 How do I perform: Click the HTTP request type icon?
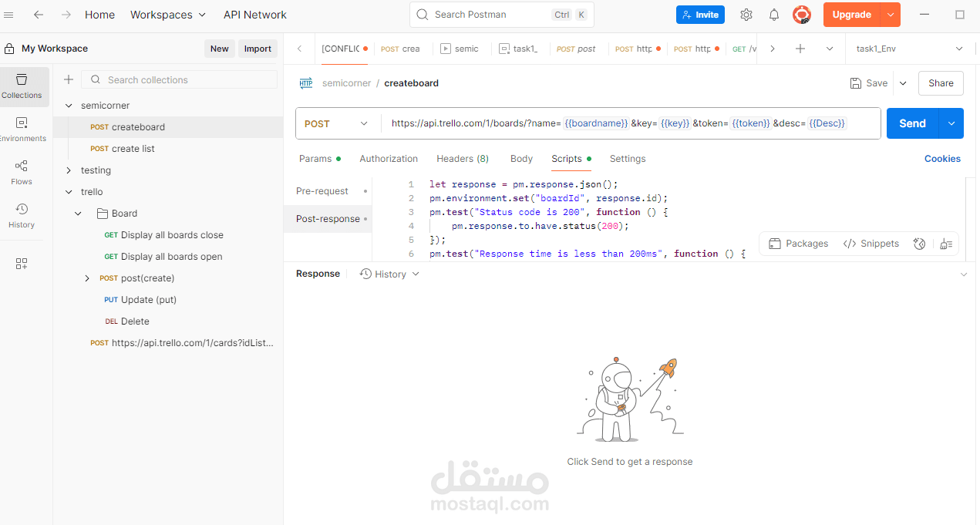pos(306,83)
